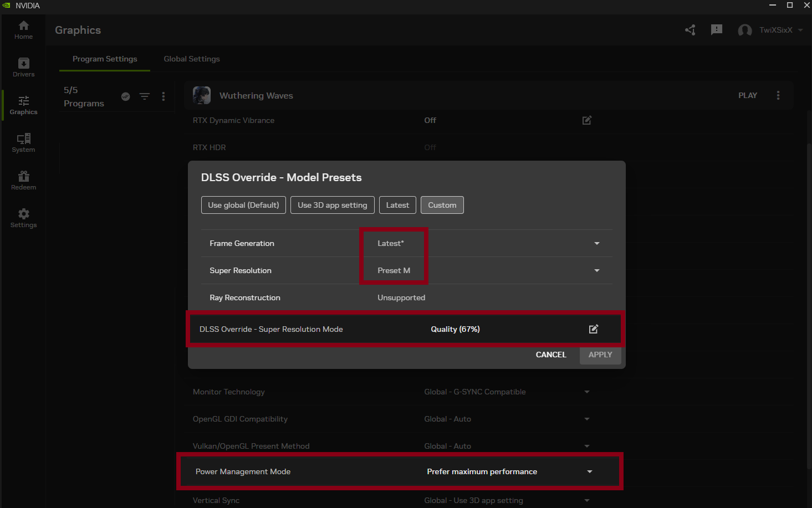The image size is (812, 508).
Task: Select the Use 3D app setting preset
Action: pyautogui.click(x=333, y=205)
